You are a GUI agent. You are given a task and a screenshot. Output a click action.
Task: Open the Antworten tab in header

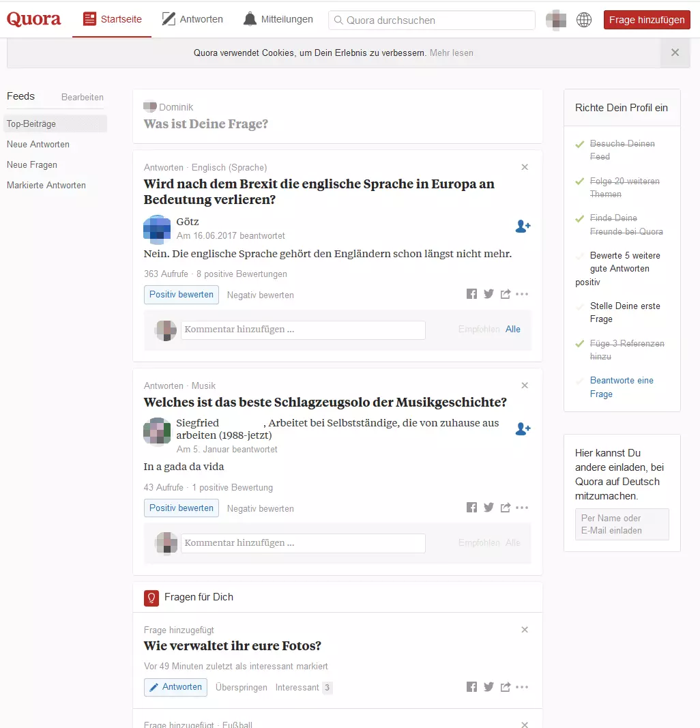point(192,19)
